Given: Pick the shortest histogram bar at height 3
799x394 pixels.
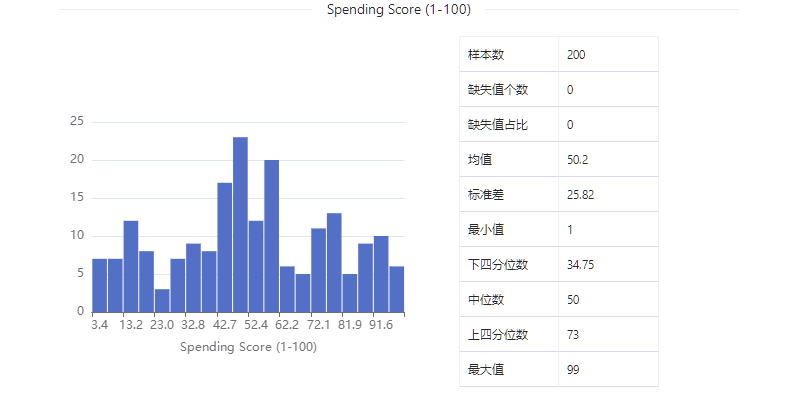Looking at the screenshot, I should pos(162,301).
